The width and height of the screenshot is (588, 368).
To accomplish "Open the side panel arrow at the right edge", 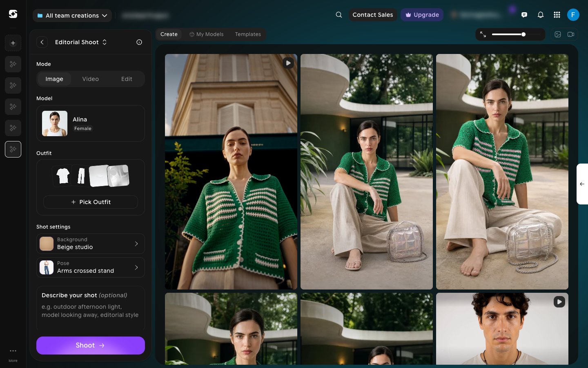I will 582,184.
